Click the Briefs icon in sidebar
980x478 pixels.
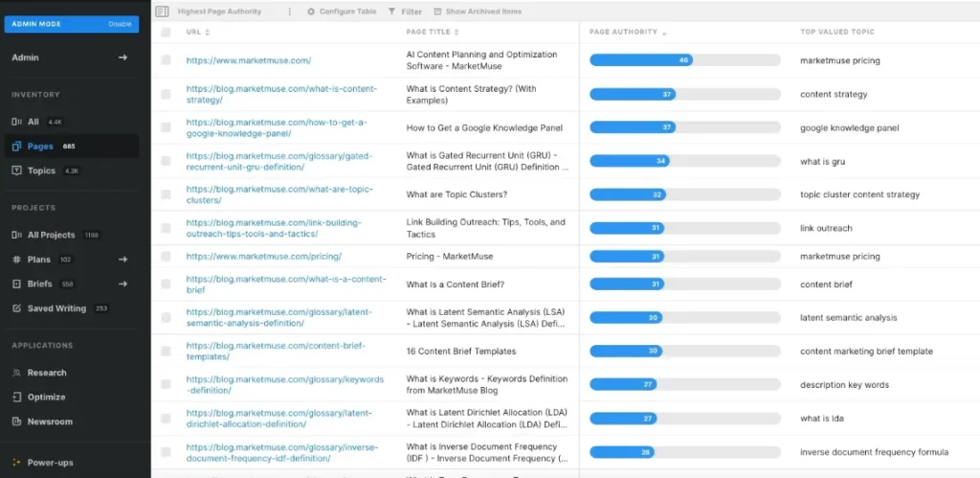coord(17,285)
